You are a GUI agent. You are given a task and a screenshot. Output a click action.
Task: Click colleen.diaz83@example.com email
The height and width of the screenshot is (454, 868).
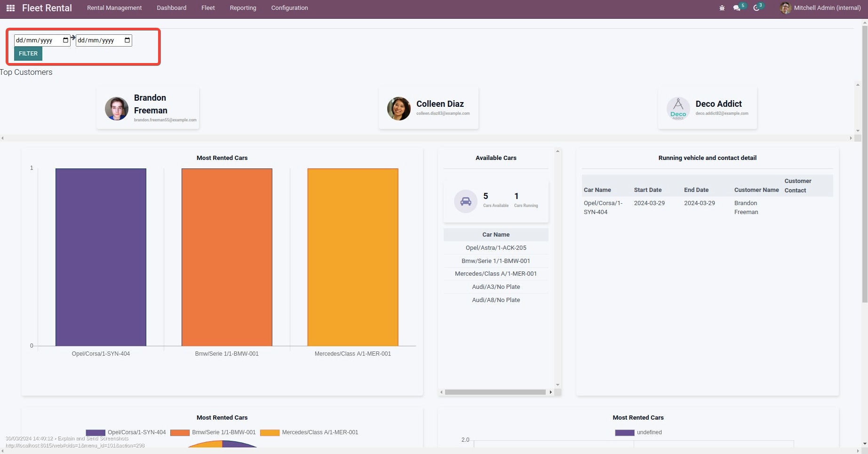pyautogui.click(x=443, y=113)
